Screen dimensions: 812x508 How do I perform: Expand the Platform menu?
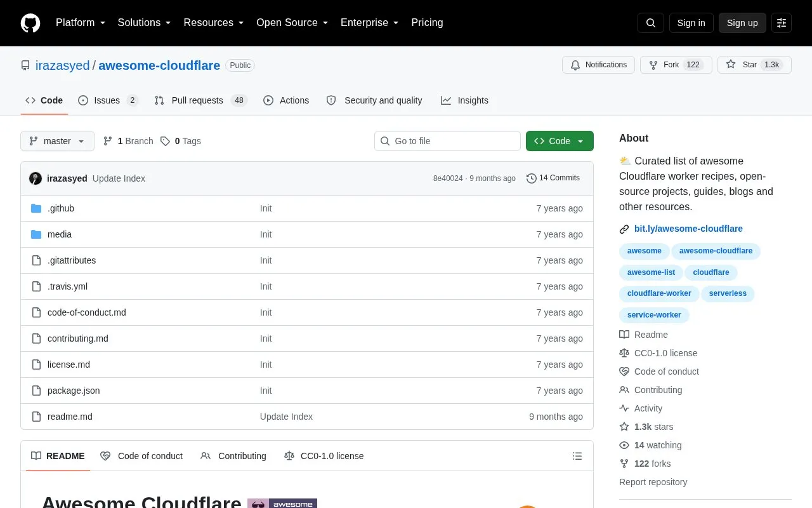(81, 23)
